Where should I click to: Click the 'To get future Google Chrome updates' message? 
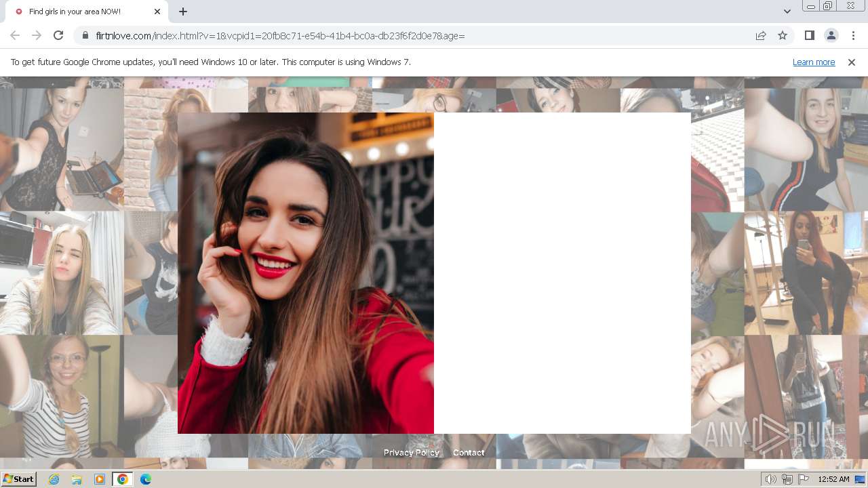tap(211, 62)
